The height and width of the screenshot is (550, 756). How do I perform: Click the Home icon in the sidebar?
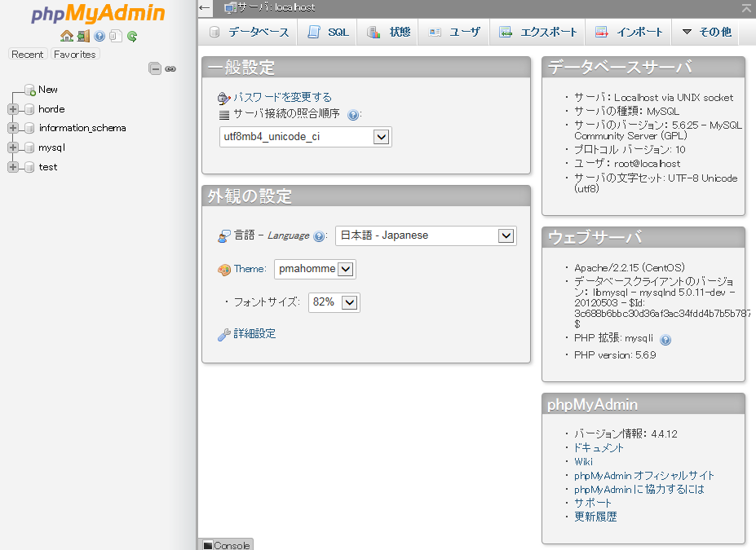click(x=67, y=36)
